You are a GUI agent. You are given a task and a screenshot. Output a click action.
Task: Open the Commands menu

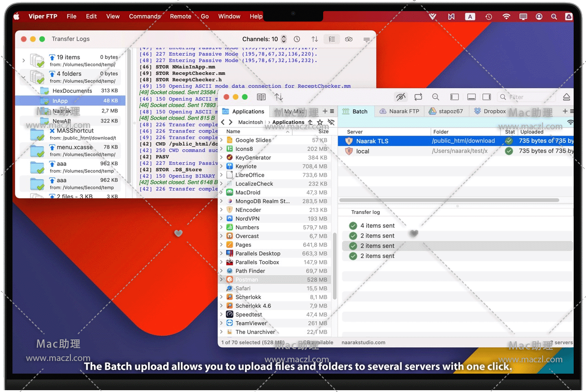point(144,16)
